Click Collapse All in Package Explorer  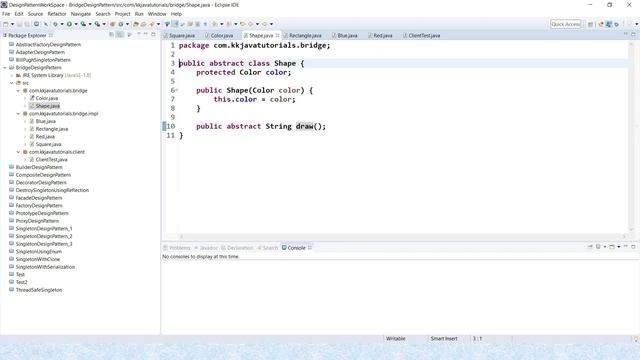point(111,35)
